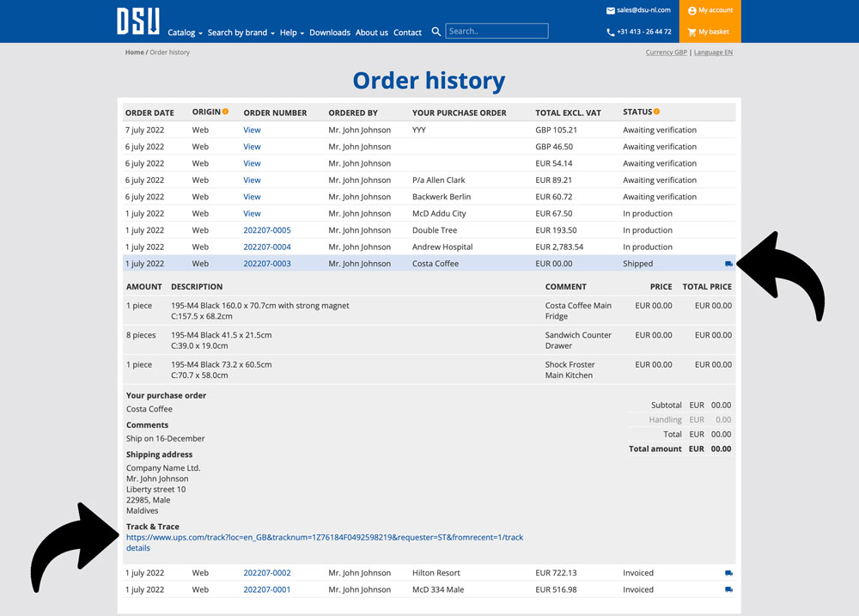Click the phone icon in header
The image size is (859, 616).
click(x=610, y=33)
